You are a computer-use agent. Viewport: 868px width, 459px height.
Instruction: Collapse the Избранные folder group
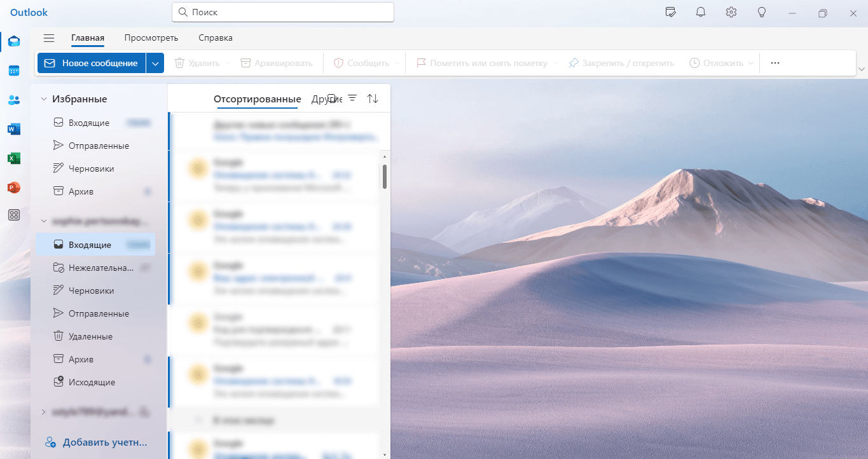pyautogui.click(x=44, y=99)
